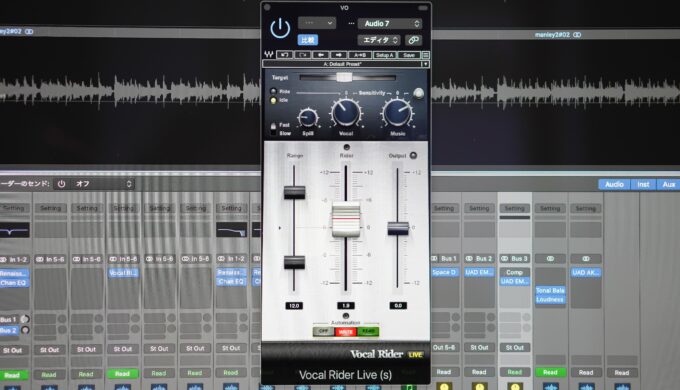Click the link chain icon
Screen dimensions: 680x390
click(413, 40)
